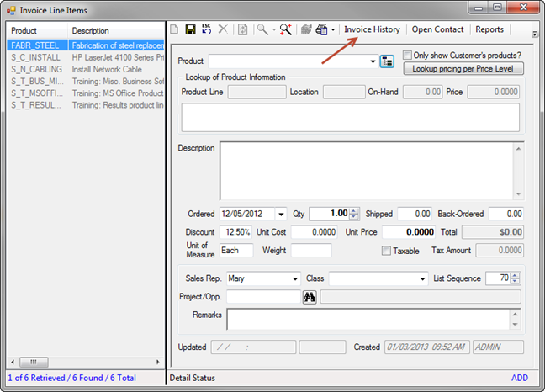This screenshot has height=392, width=545.
Task: Click the Unit Price field
Action: (409, 232)
